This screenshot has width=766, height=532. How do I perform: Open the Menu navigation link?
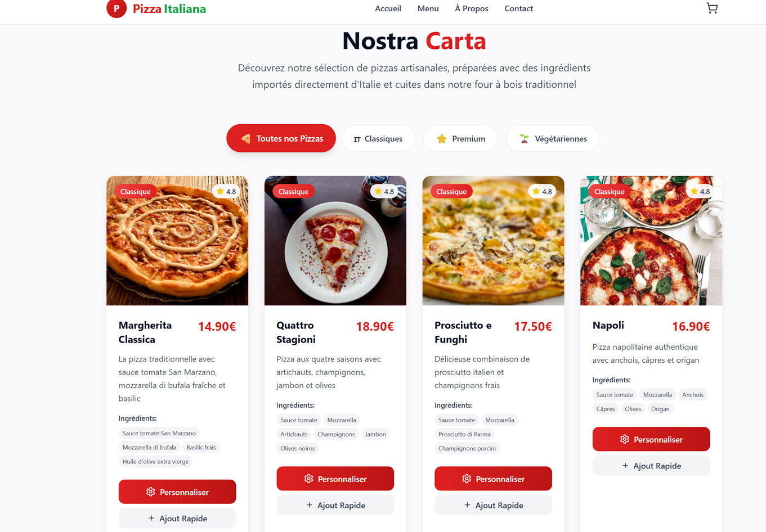point(428,8)
